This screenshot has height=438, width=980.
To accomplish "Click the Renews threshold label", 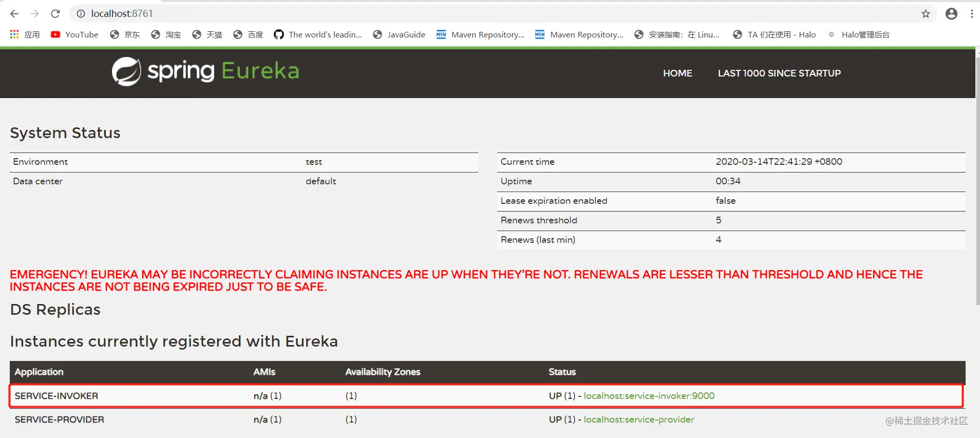I will (x=539, y=220).
